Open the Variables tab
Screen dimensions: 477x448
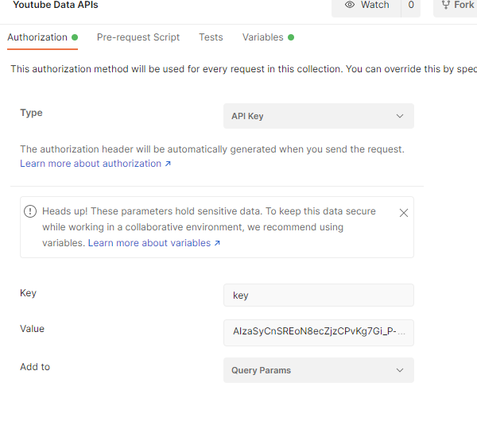(x=268, y=37)
